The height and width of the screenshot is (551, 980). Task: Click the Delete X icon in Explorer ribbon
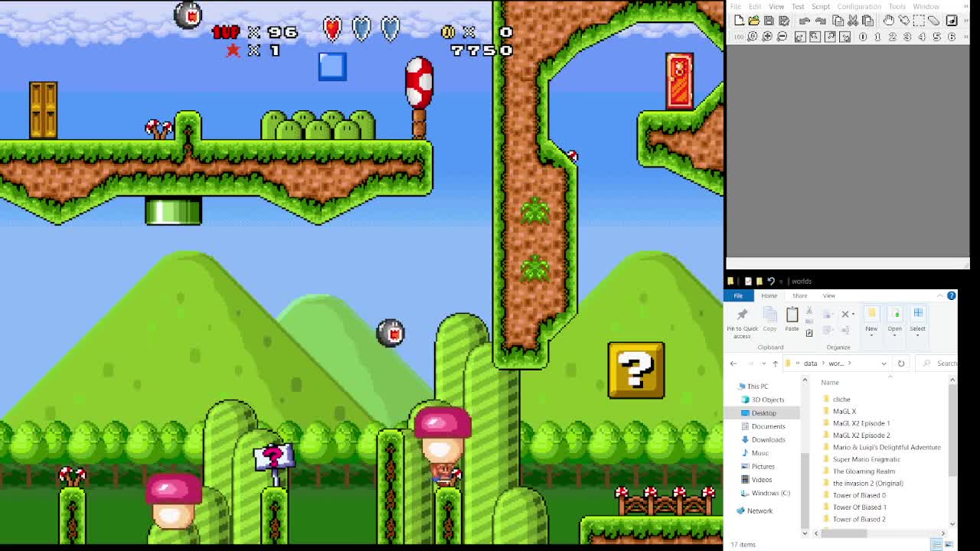[845, 314]
